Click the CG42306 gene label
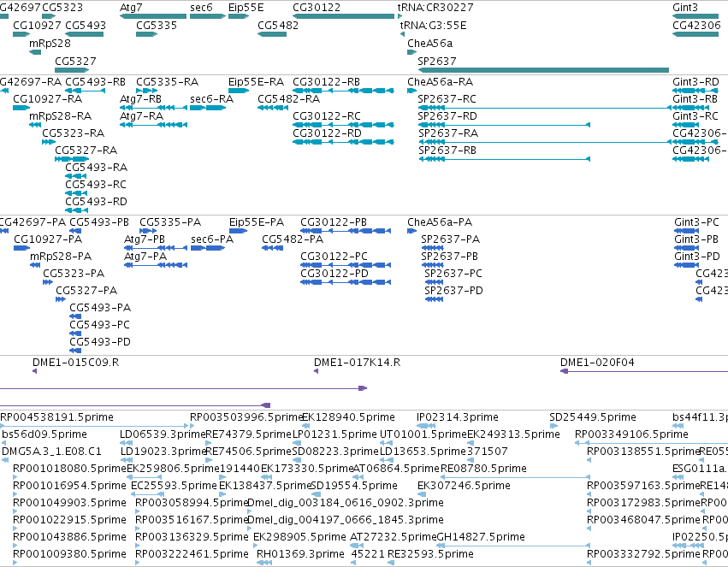Screen dimensions: 728x567 (696, 26)
